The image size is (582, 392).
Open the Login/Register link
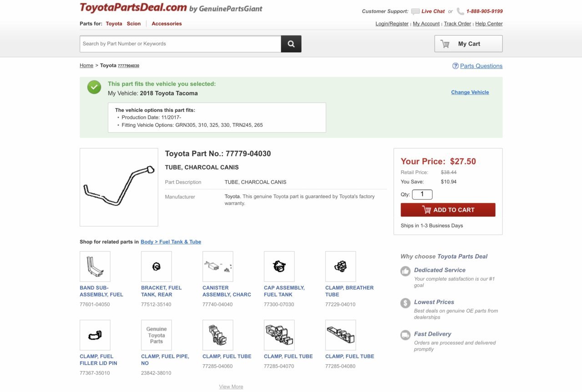[392, 24]
